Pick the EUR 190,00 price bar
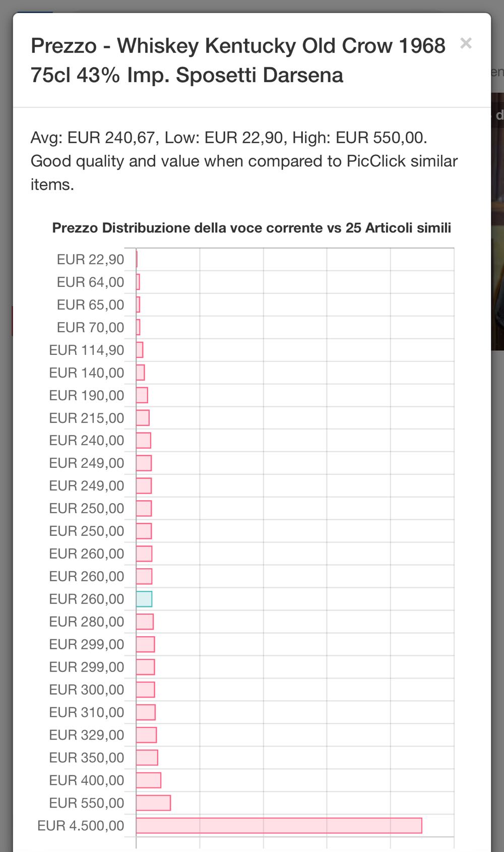The height and width of the screenshot is (852, 504). (x=142, y=395)
